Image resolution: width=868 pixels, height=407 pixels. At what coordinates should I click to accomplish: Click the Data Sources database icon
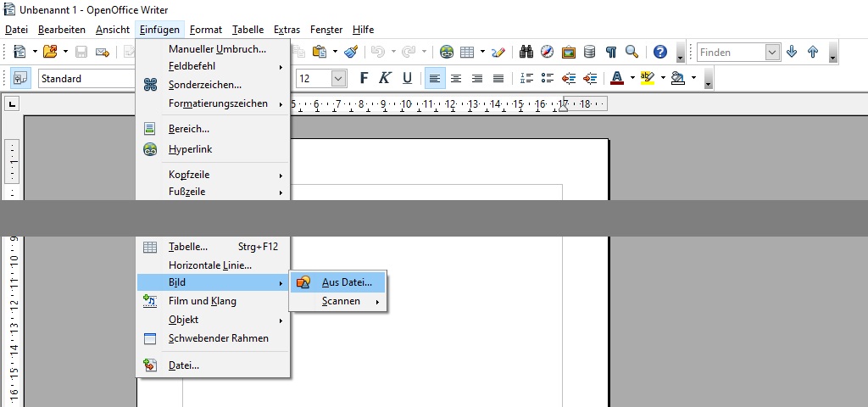point(590,52)
